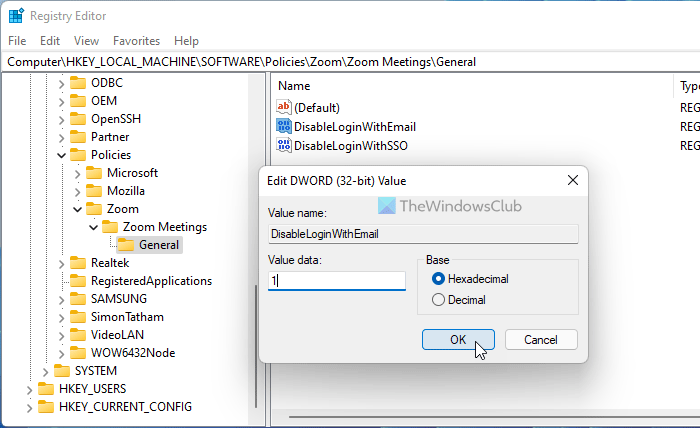The height and width of the screenshot is (428, 700).
Task: Click the Registry Editor app icon
Action: pos(16,16)
